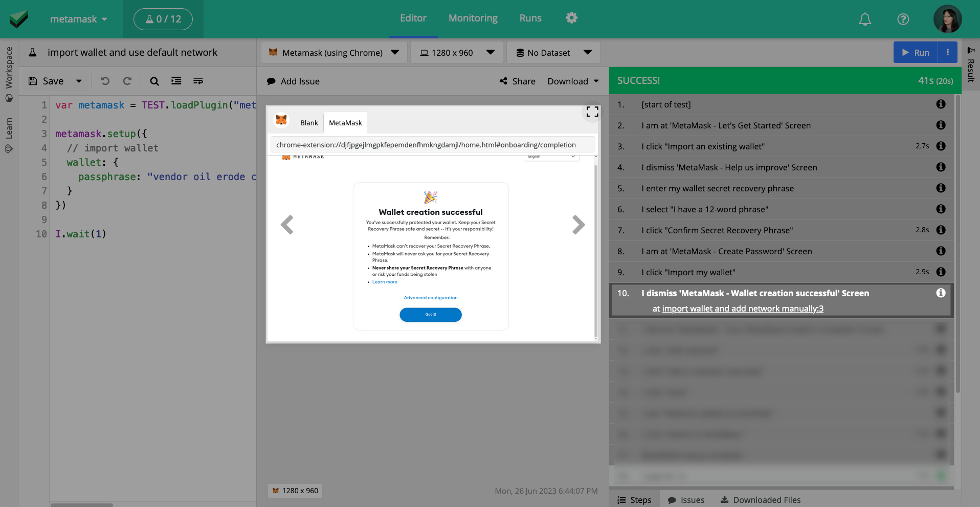Undo the last editor change

[105, 81]
